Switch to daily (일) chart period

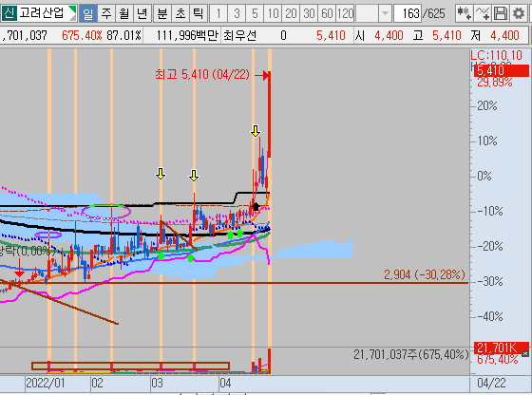point(87,13)
